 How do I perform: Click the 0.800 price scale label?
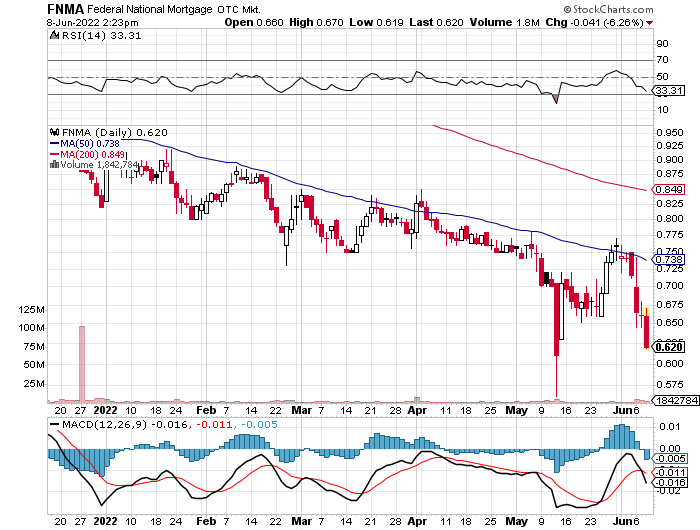pyautogui.click(x=670, y=218)
